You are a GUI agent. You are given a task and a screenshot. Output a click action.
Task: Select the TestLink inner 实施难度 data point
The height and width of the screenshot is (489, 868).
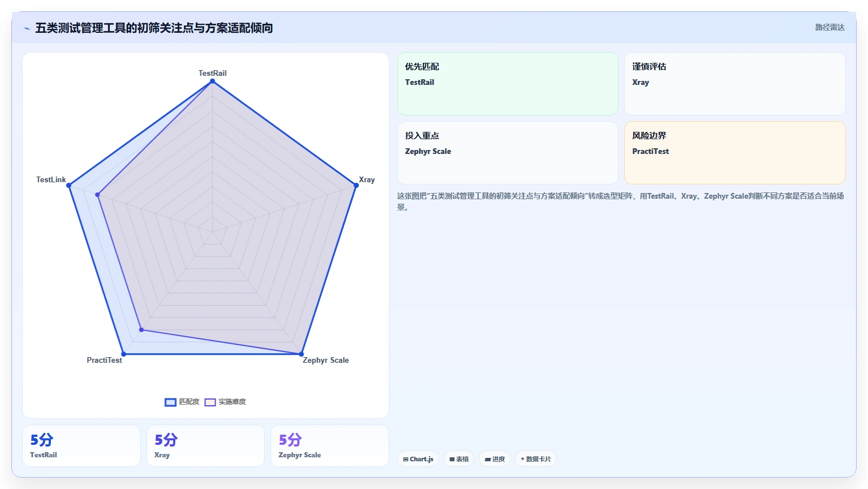pyautogui.click(x=97, y=195)
